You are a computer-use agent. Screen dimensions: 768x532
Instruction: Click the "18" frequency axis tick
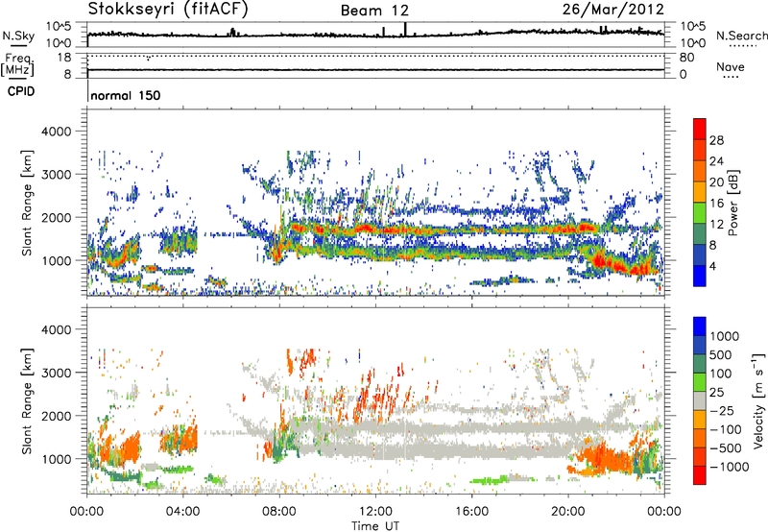(x=64, y=58)
